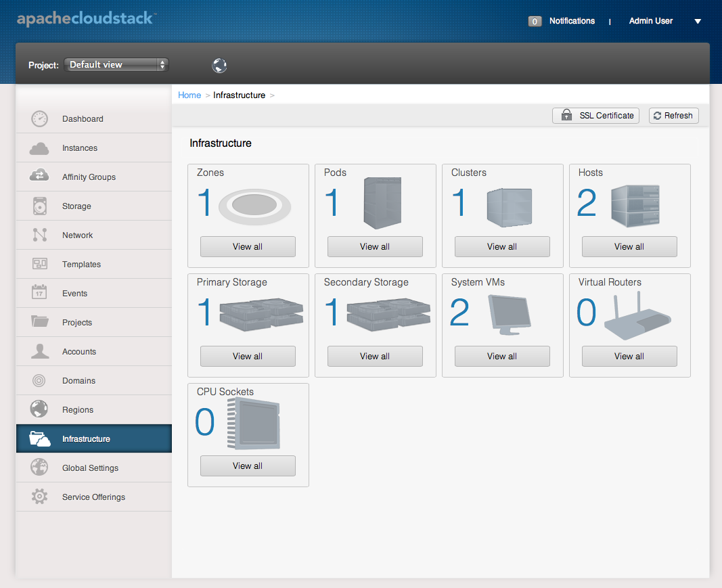Click the Infrastructure breadcrumb
Screen dimensions: 722x588
coord(239,95)
